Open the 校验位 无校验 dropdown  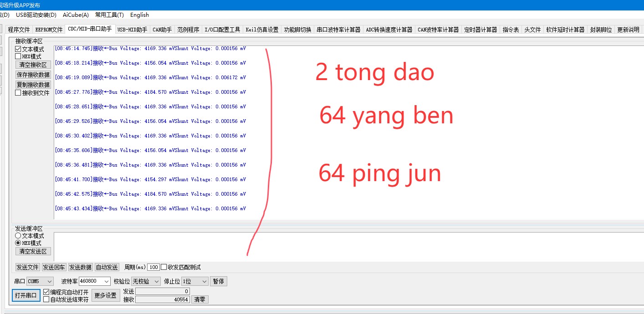pos(146,282)
